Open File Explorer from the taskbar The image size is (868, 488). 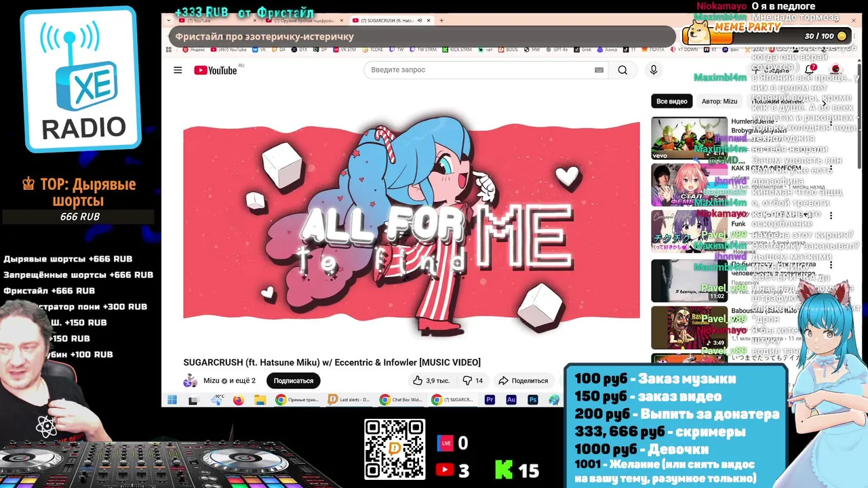pyautogui.click(x=259, y=400)
